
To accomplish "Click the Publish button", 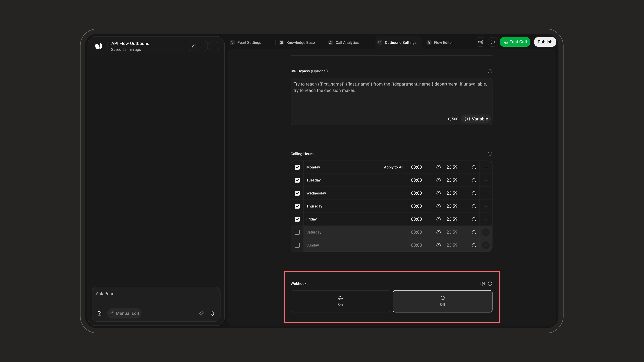I will pos(545,42).
